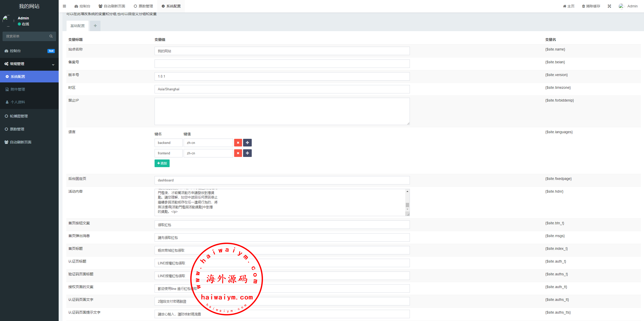Image resolution: width=644 pixels, height=321 pixels.
Task: Click the 追加 add button
Action: coord(162,163)
